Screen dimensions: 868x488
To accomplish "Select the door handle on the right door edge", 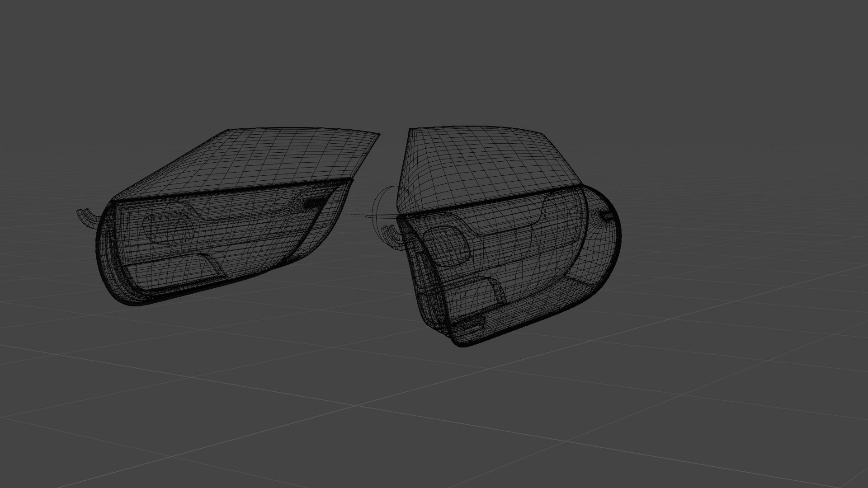I will point(607,217).
